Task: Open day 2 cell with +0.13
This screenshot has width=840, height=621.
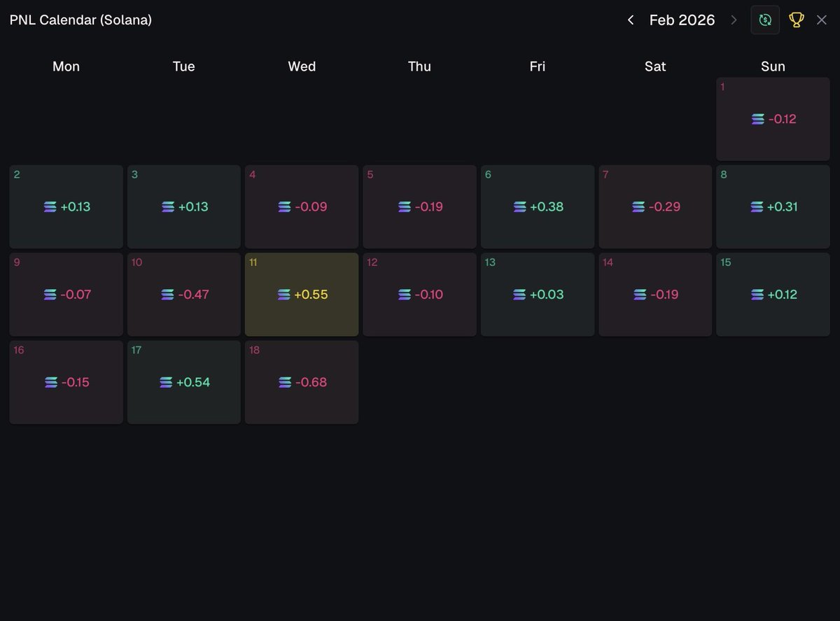Action: 66,207
